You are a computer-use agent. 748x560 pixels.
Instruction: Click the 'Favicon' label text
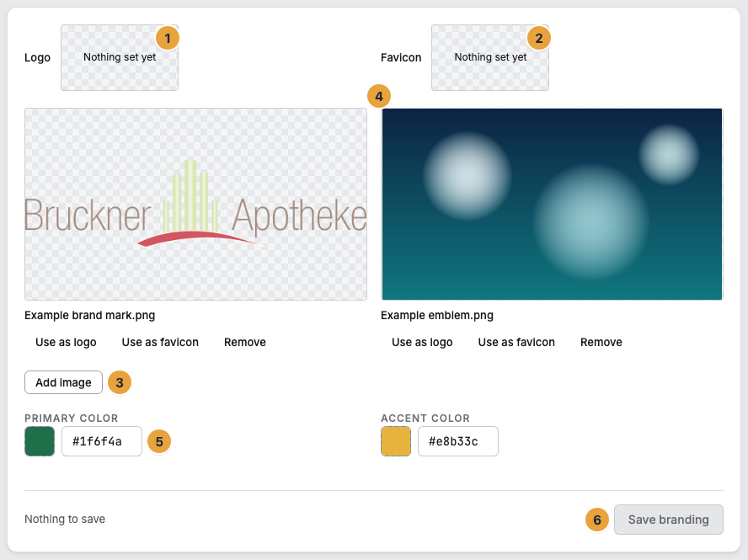coord(401,58)
